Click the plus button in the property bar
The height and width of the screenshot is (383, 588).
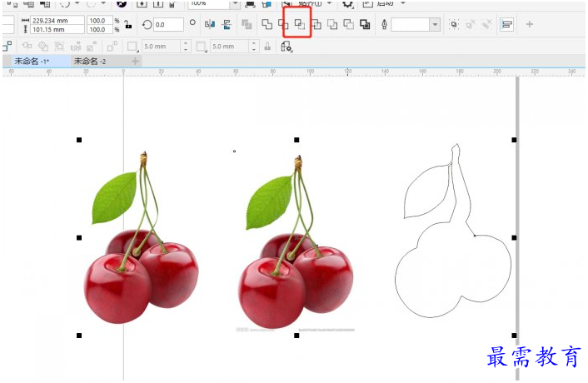click(x=529, y=24)
